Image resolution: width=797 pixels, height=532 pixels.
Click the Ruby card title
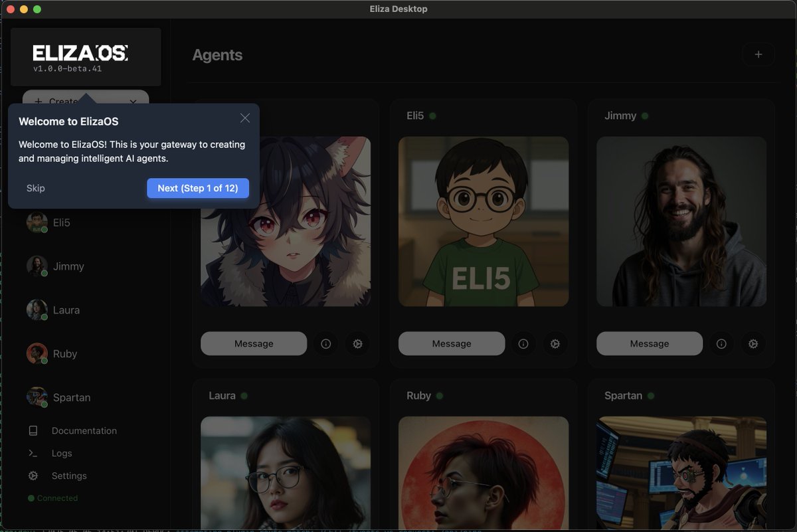click(x=419, y=395)
